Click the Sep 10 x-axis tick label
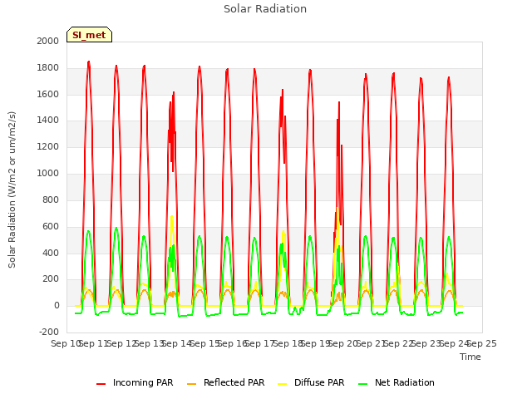This screenshot has width=532, height=399. click(66, 343)
